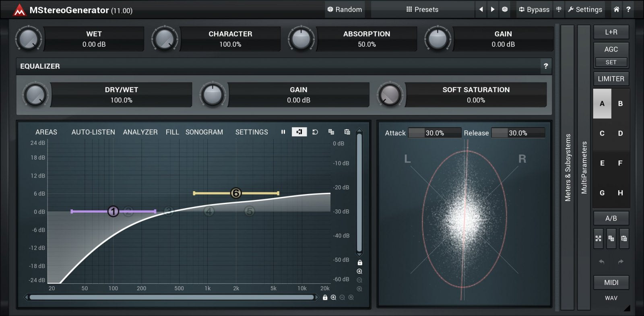Toggle Bypass button
The width and height of the screenshot is (644, 316).
tap(534, 9)
